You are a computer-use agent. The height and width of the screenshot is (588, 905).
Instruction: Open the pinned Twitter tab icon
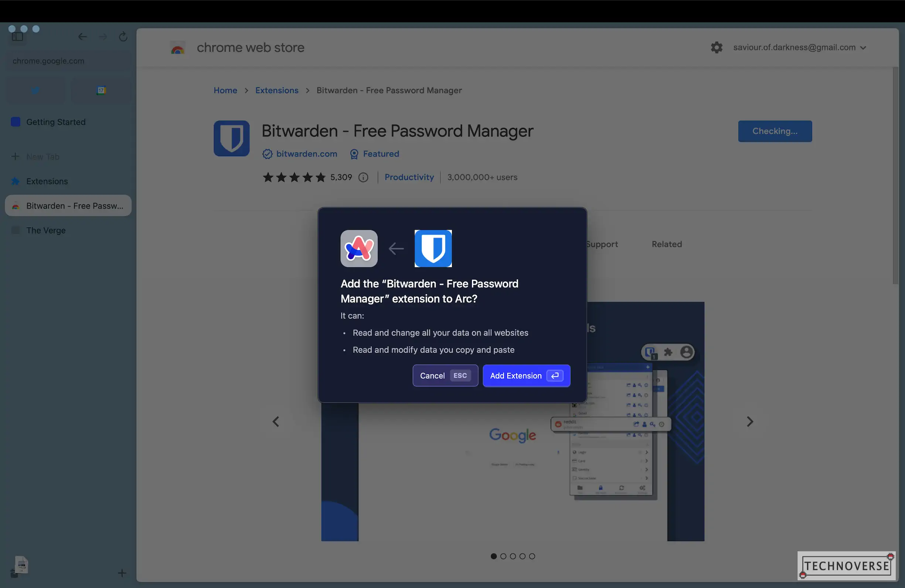coord(35,90)
